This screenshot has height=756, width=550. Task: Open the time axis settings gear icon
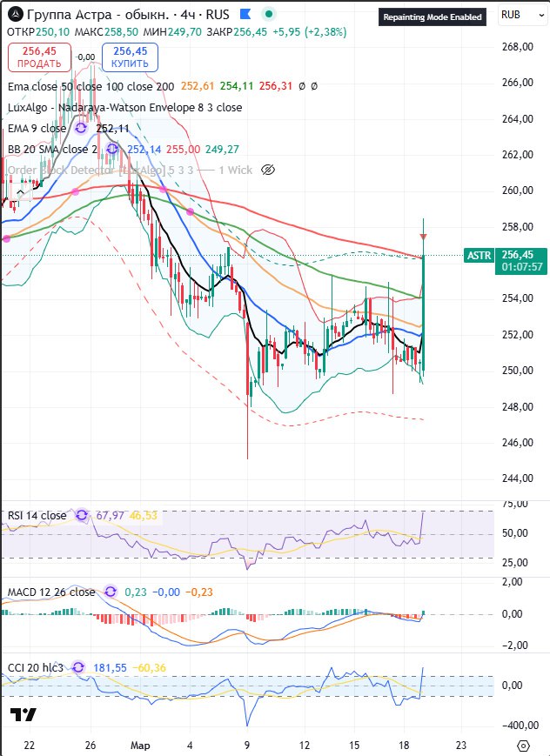pos(522,746)
